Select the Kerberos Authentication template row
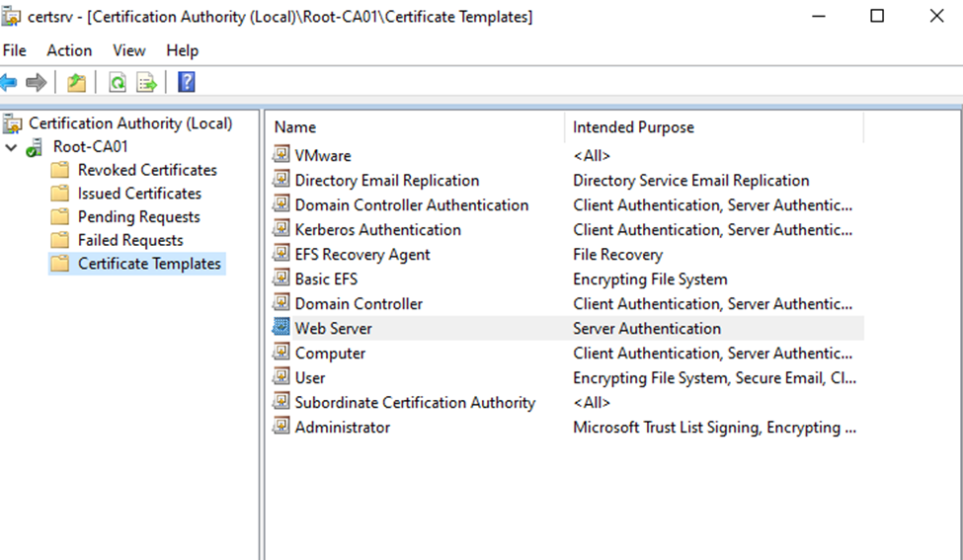Image resolution: width=963 pixels, height=560 pixels. (x=377, y=230)
